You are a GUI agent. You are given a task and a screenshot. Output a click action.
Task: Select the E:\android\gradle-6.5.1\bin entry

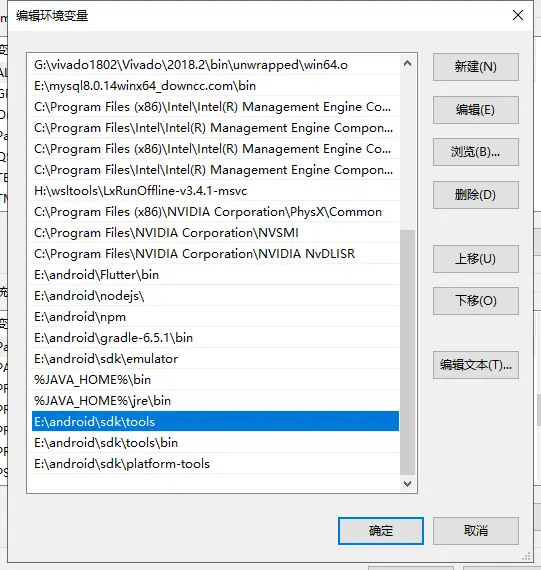[214, 338]
